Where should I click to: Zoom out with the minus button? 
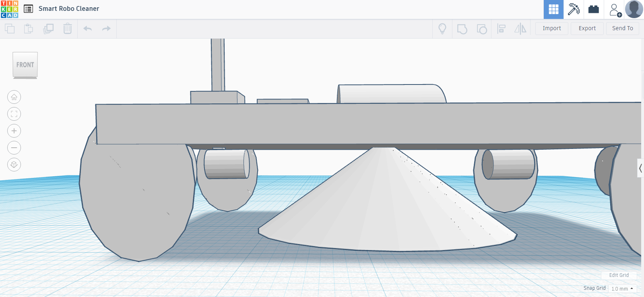point(14,148)
